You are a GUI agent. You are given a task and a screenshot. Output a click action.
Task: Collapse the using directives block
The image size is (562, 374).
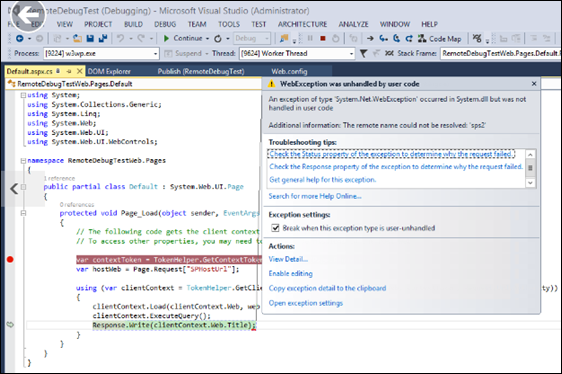[x=23, y=95]
